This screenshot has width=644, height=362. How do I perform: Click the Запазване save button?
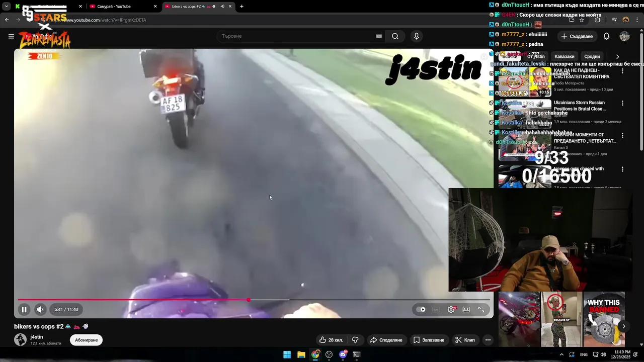point(429,340)
